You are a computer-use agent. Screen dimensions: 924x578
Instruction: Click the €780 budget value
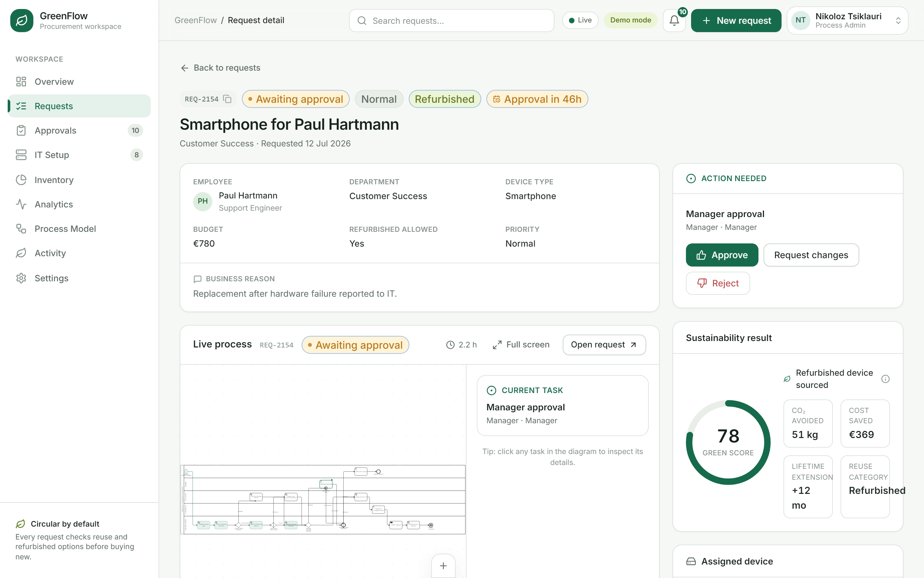204,243
